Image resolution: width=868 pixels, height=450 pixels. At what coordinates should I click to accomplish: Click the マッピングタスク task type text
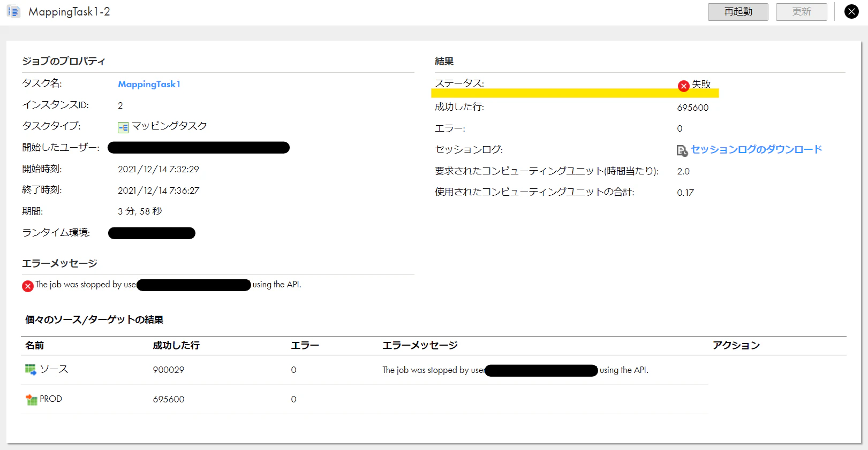169,126
